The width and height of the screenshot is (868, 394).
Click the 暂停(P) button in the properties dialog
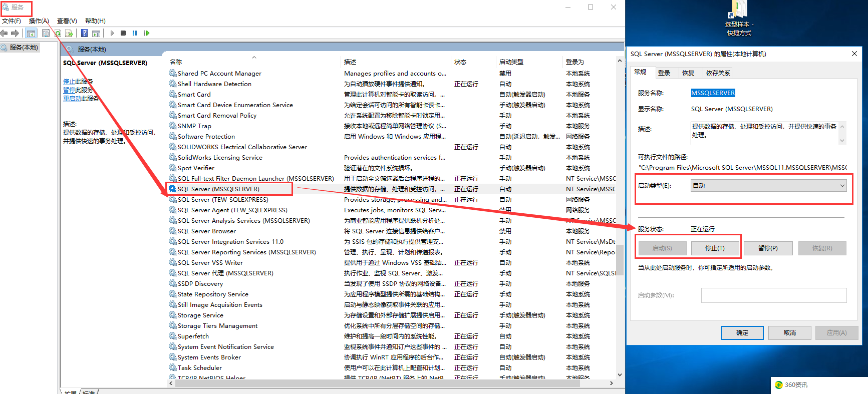coord(768,248)
